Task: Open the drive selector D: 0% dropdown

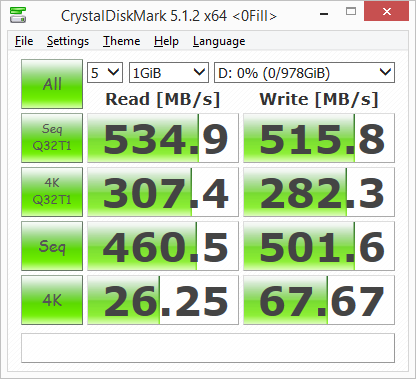Action: pos(304,72)
